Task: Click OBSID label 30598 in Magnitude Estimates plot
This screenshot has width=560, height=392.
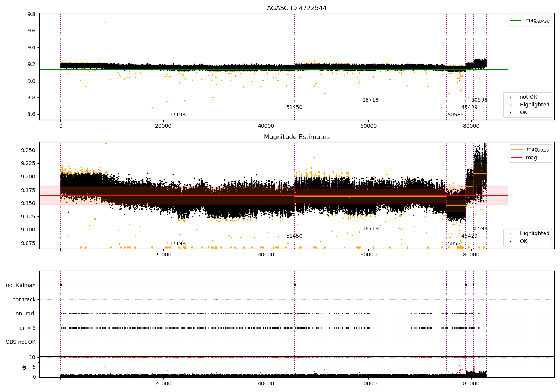Action: coord(479,229)
